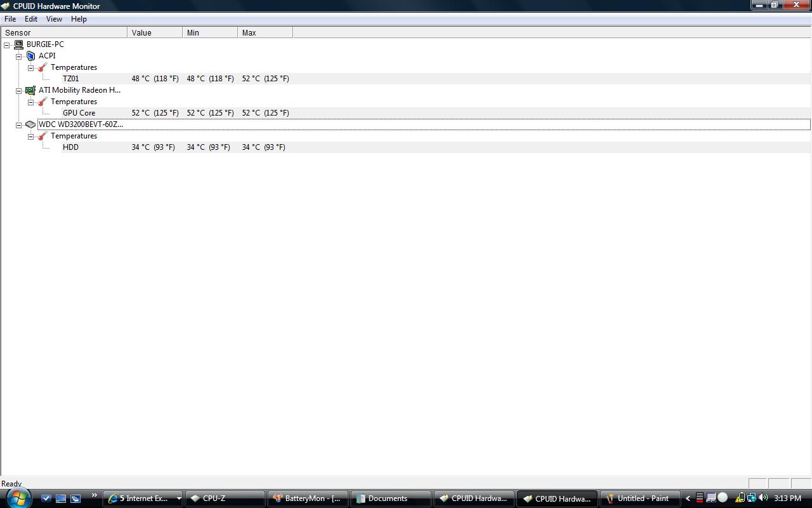Screen dimensions: 812x508
Task: Click the ACPI chip icon
Action: tap(30, 56)
